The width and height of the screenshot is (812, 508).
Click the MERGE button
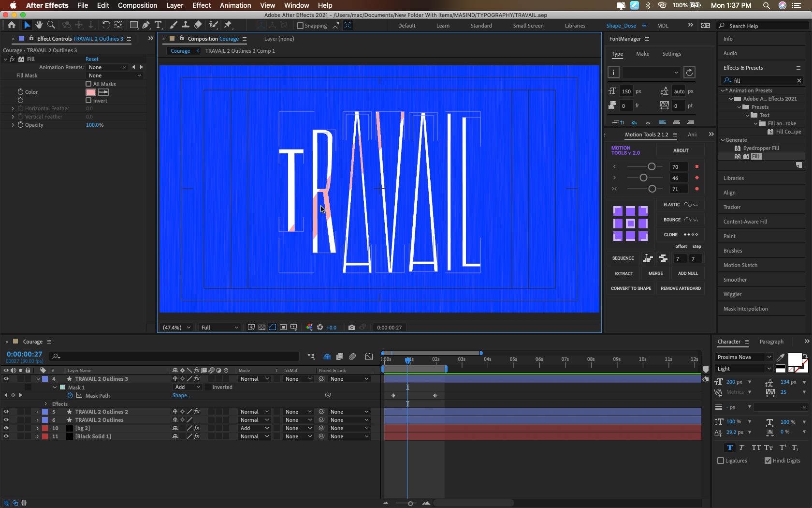tap(655, 273)
